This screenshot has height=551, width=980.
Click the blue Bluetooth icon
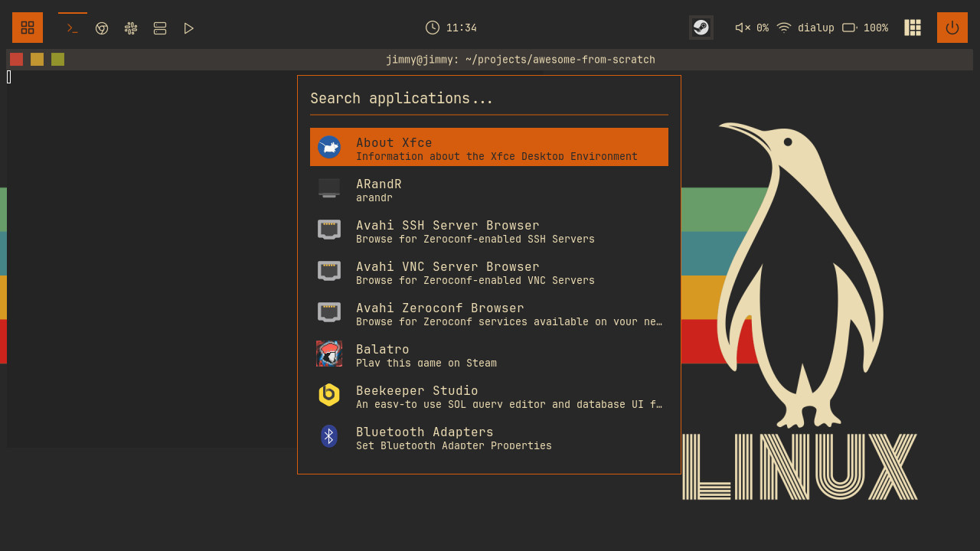click(x=329, y=436)
